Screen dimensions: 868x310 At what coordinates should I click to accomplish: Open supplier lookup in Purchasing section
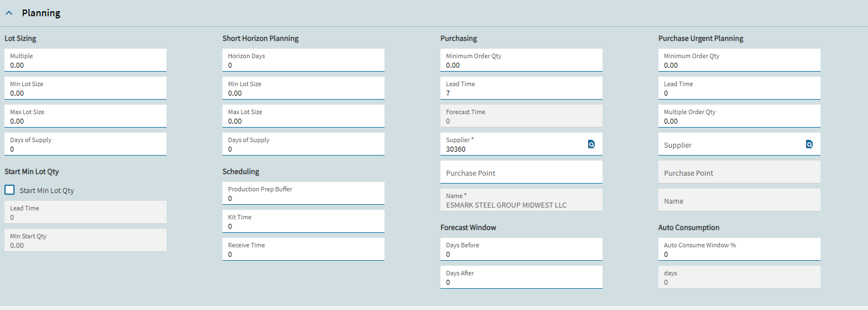coord(591,144)
